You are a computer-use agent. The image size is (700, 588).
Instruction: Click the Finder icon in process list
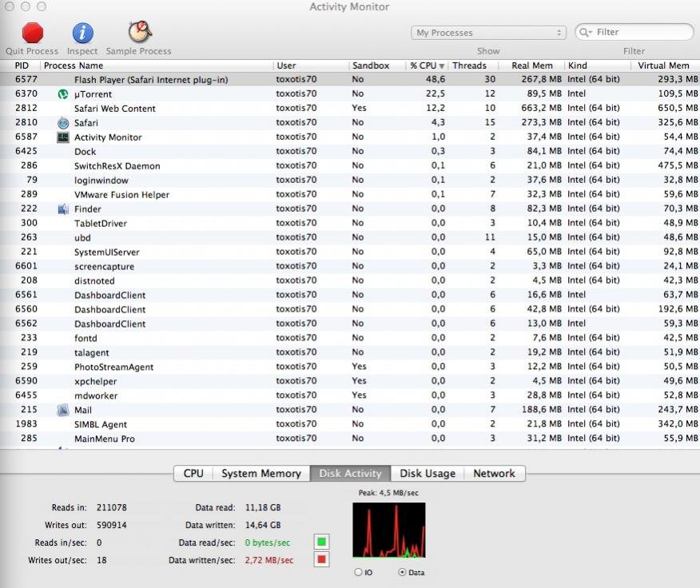tap(63, 209)
